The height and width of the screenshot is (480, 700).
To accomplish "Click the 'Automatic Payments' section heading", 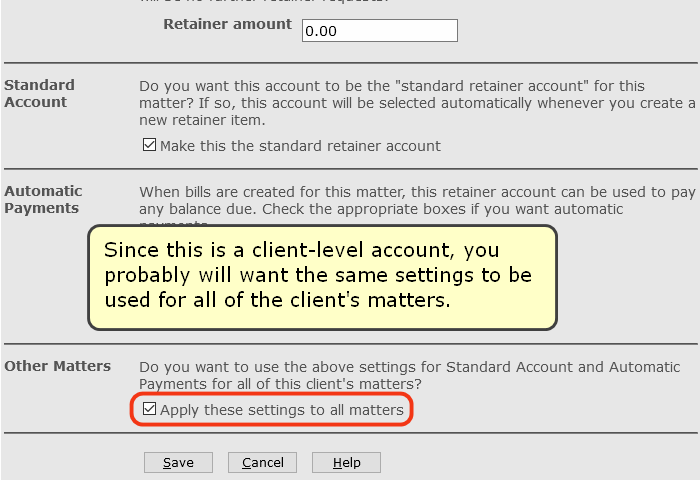I will point(43,199).
